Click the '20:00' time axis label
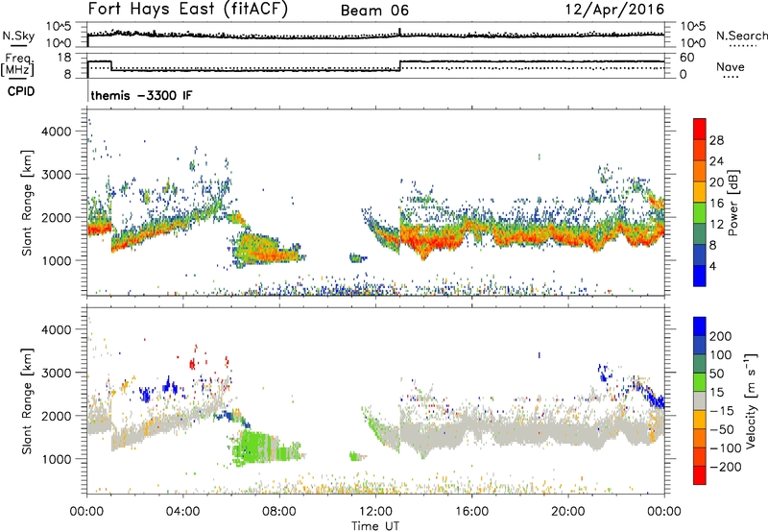The image size is (768, 532). point(567,512)
